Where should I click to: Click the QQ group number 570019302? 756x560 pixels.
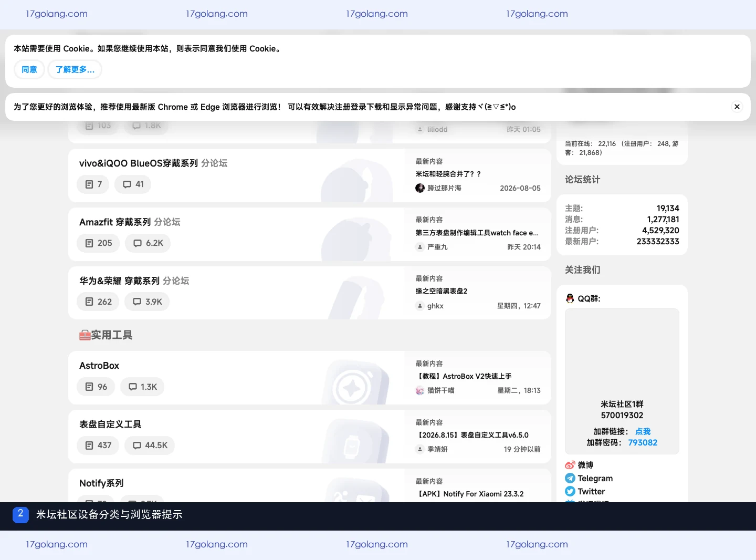pos(622,415)
